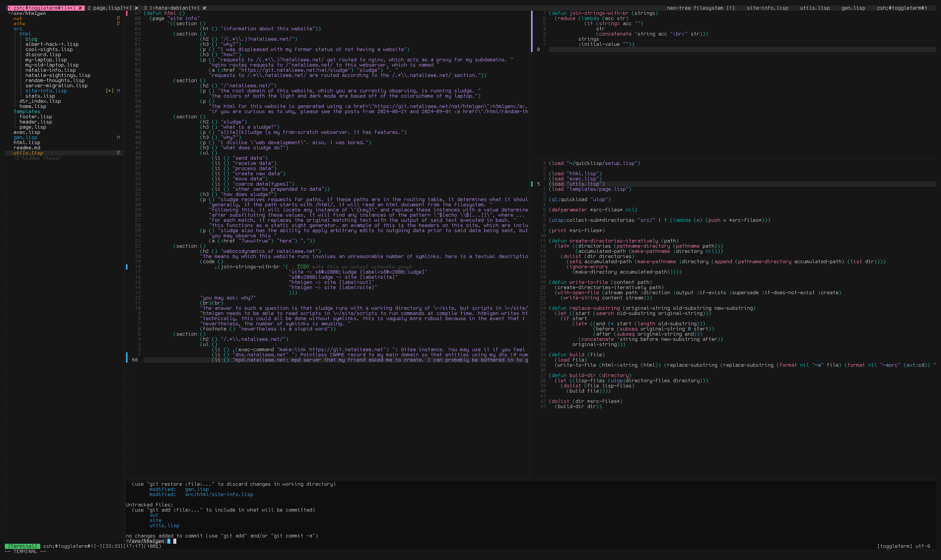This screenshot has width=941, height=560.
Task: Click the '(2 hidden items)' entry in neo-tree
Action: pos(37,158)
